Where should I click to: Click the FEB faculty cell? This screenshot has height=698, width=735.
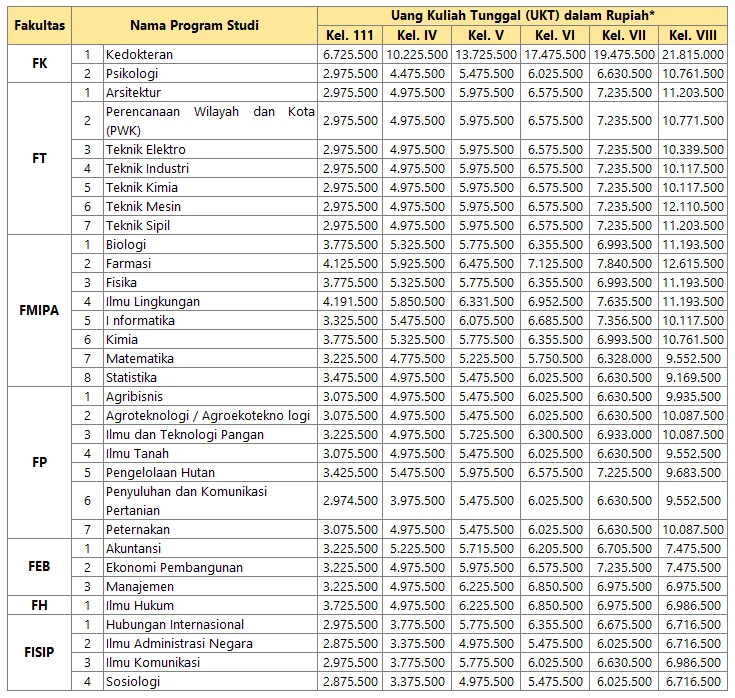point(39,567)
